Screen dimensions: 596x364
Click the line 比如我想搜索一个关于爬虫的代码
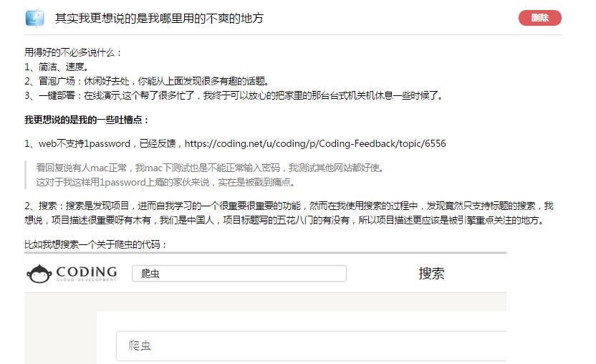[x=96, y=244]
